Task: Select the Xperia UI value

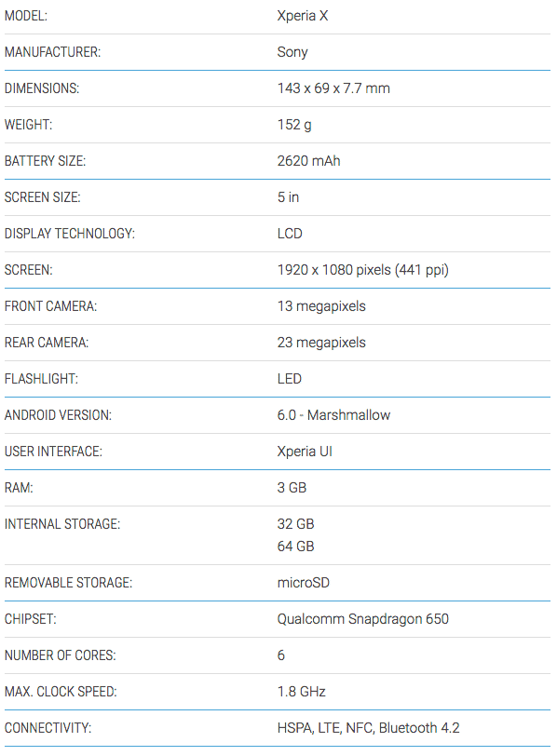Action: pos(305,452)
